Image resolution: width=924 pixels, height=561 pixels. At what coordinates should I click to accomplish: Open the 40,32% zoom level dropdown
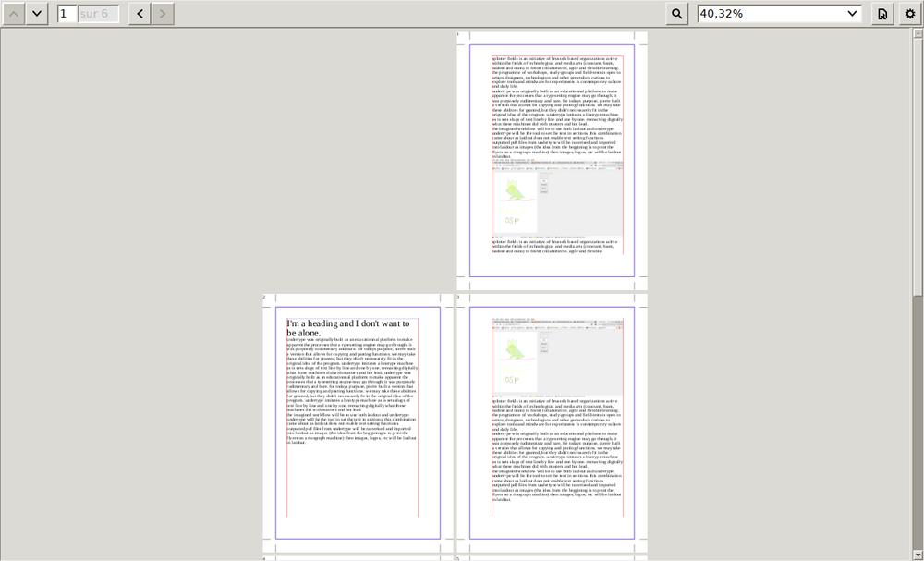[779, 14]
